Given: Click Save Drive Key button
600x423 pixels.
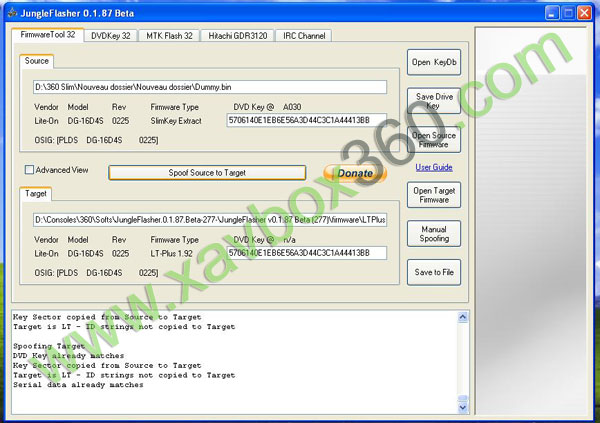Looking at the screenshot, I should coord(434,101).
